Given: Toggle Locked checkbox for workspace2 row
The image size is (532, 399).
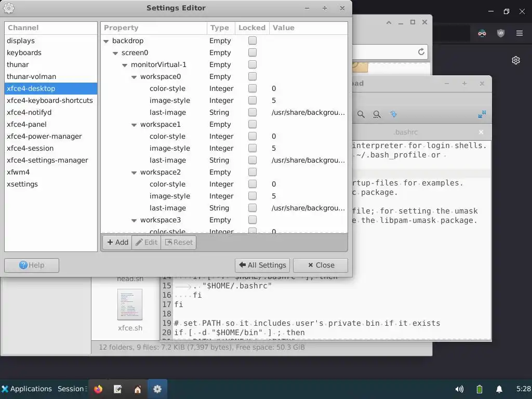Looking at the screenshot, I should (252, 172).
